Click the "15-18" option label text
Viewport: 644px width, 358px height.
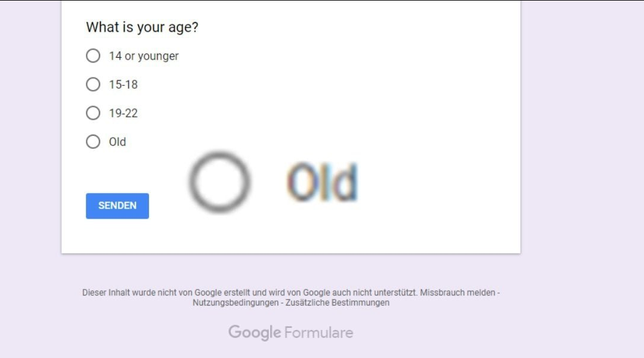123,85
